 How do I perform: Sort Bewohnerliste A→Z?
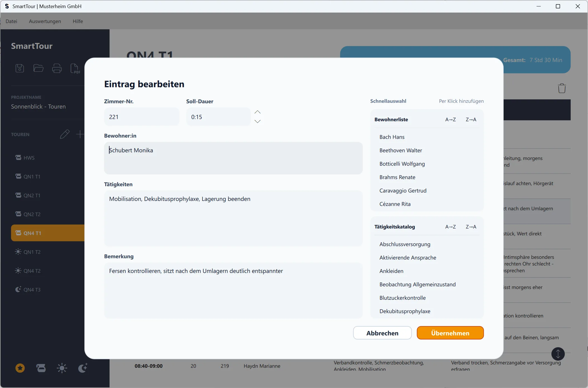(450, 119)
